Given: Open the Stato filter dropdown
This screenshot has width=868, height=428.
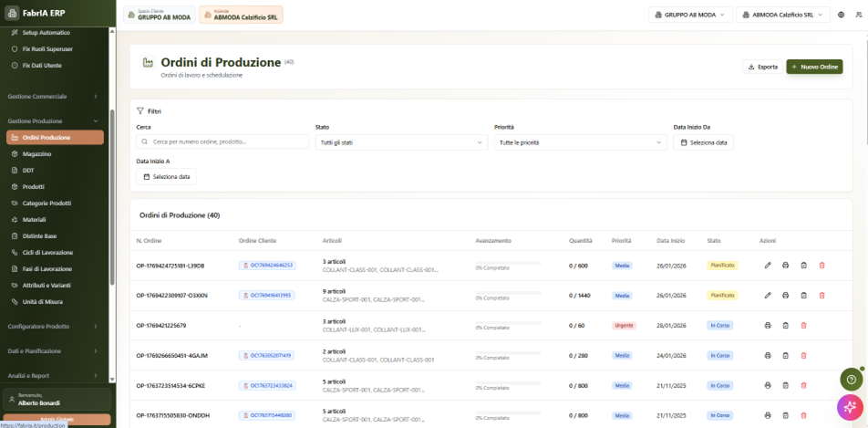Looking at the screenshot, I should pyautogui.click(x=401, y=142).
